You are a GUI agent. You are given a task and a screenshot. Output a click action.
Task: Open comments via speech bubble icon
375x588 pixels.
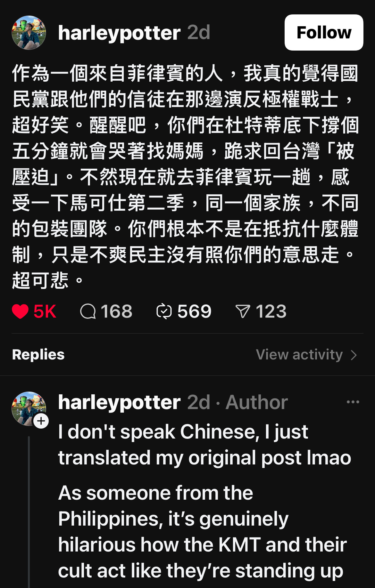88,311
